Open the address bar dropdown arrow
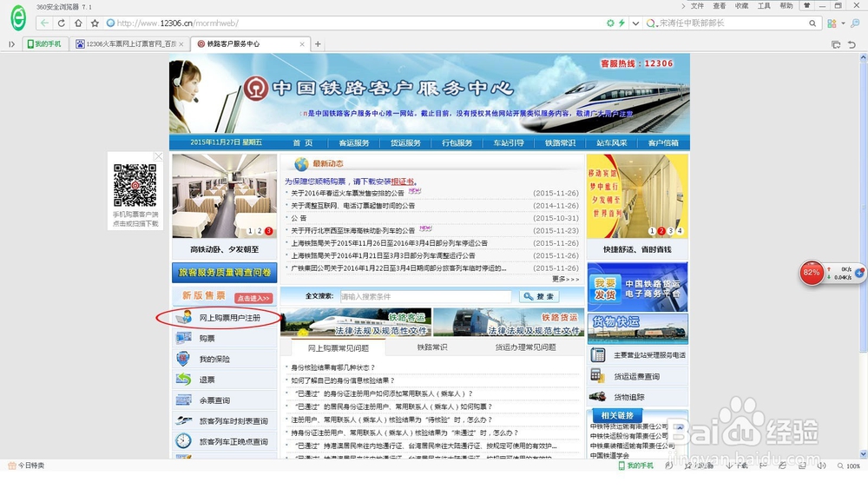This screenshot has width=868, height=489. [635, 23]
